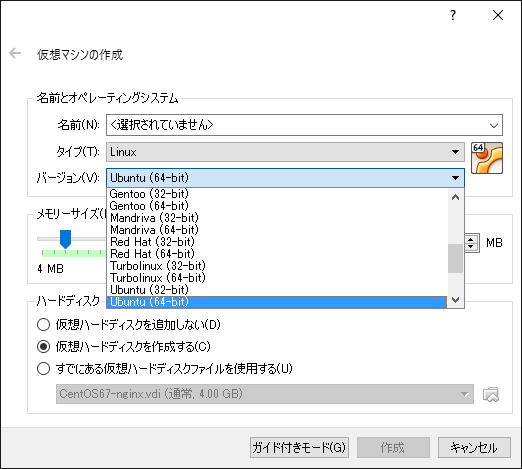Click the back arrow icon
Viewport: 522px width, 469px height.
tap(15, 53)
